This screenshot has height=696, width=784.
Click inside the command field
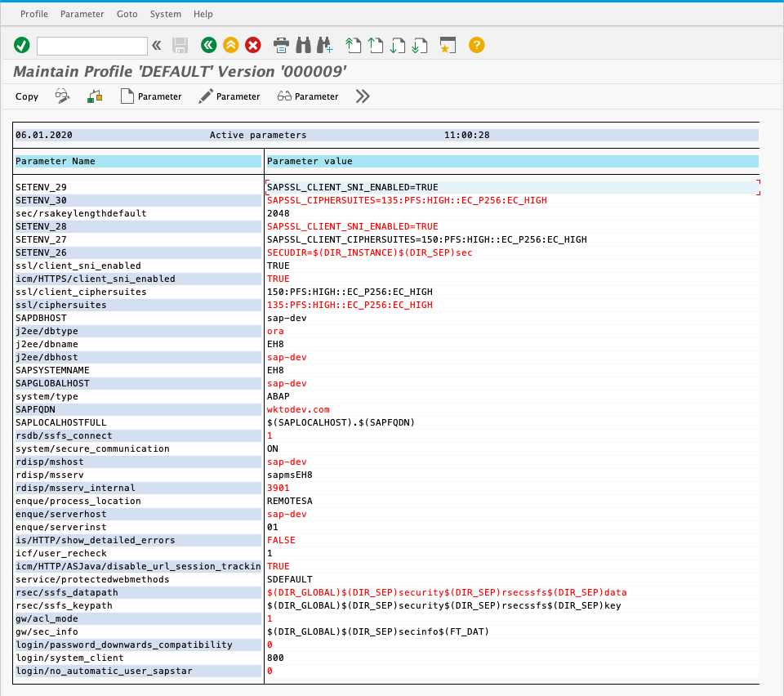(91, 45)
